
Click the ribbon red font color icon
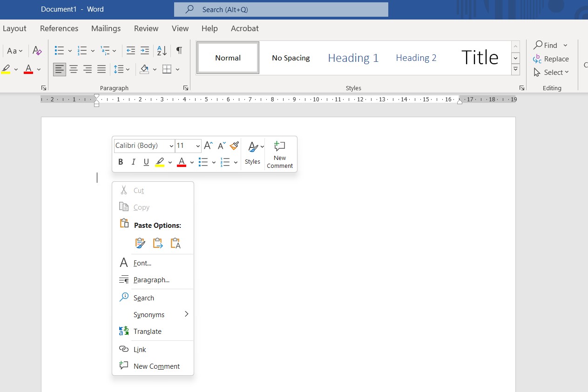pos(28,69)
